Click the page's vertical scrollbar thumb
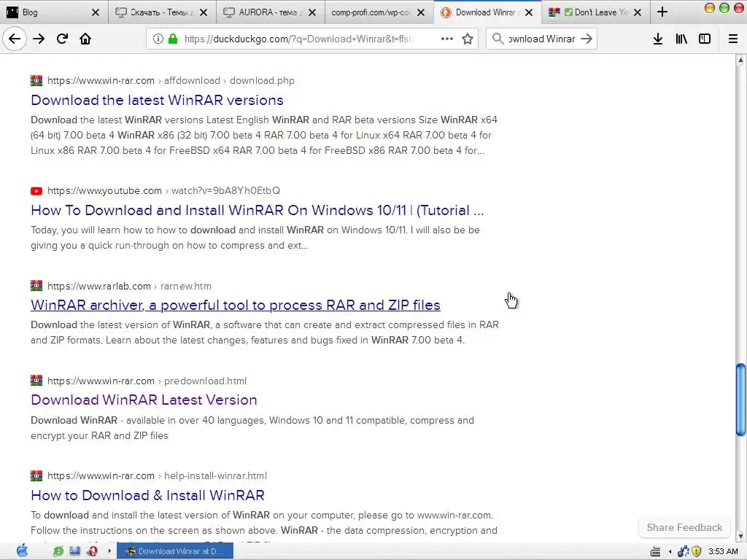The image size is (747, 560). click(740, 399)
